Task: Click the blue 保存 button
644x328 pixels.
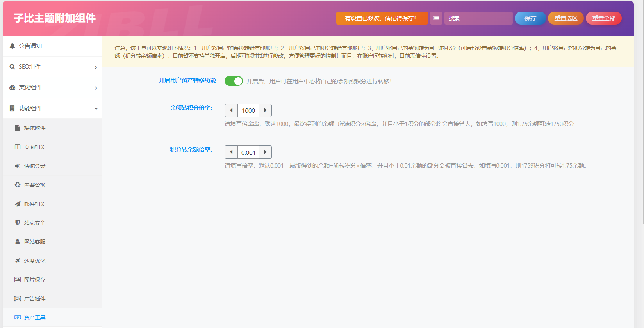Action: point(530,18)
